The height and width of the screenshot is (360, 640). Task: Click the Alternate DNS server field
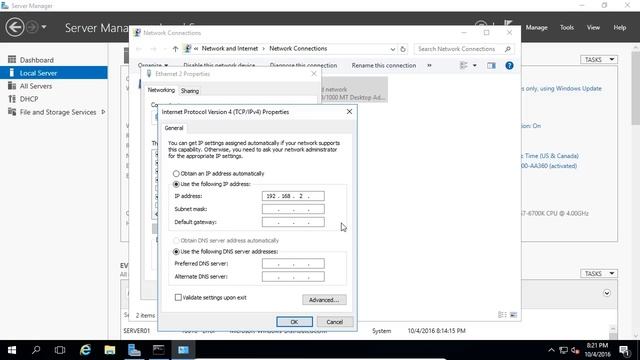point(293,277)
